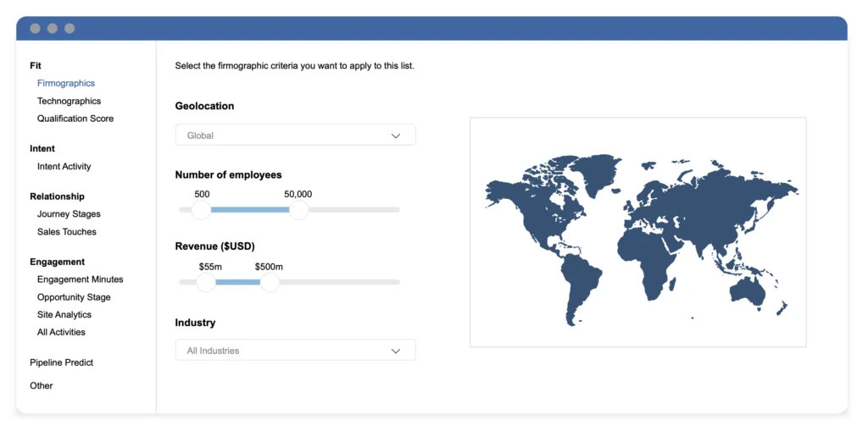Viewport: 868px width, 431px height.
Task: Click the Revenue ($USD) label
Action: coord(215,246)
